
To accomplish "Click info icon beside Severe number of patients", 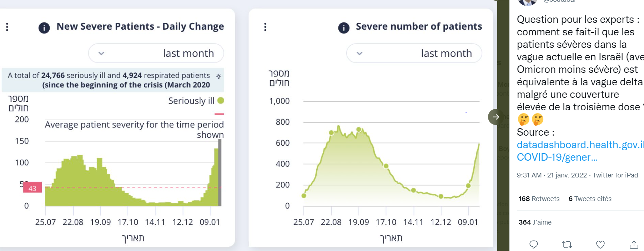I will [x=343, y=28].
